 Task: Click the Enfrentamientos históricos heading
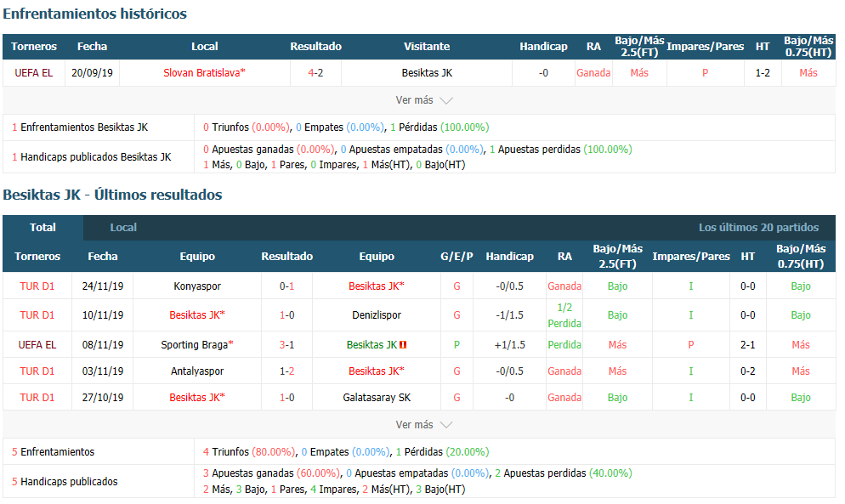click(95, 14)
